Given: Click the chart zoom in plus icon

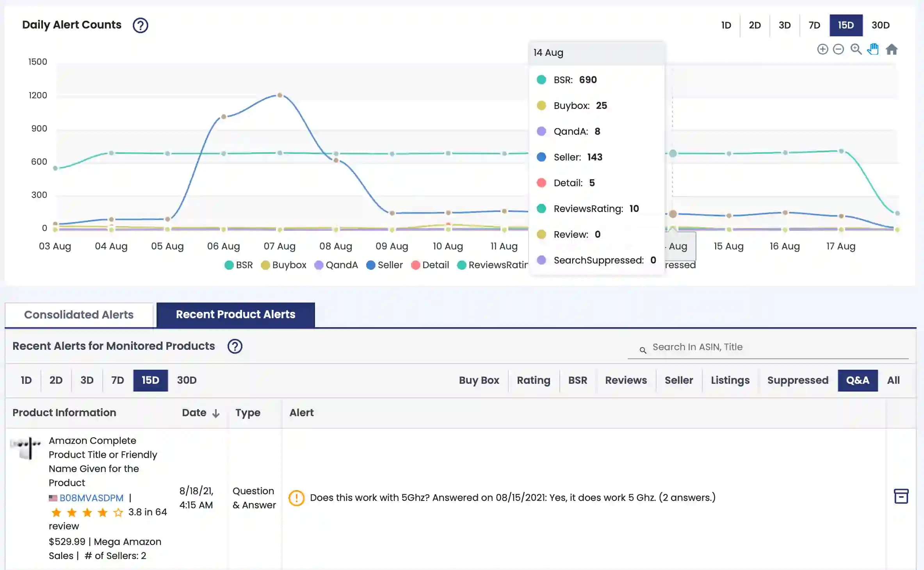Looking at the screenshot, I should (x=823, y=49).
